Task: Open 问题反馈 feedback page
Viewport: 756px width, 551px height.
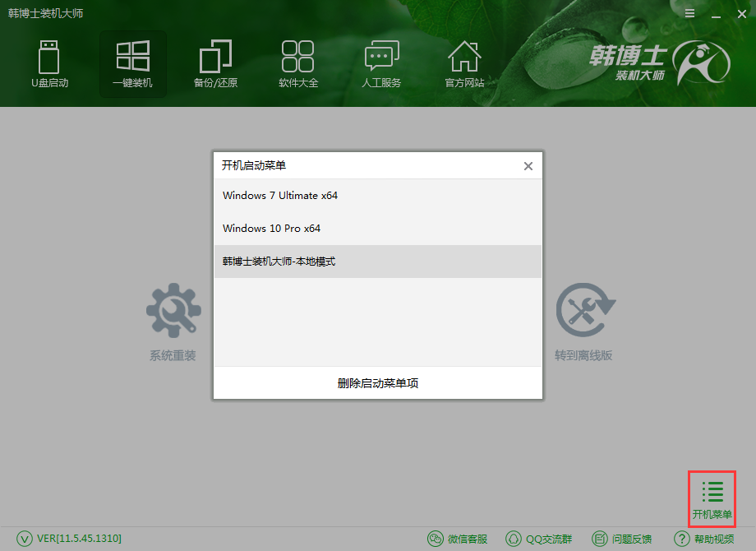Action: click(x=622, y=539)
